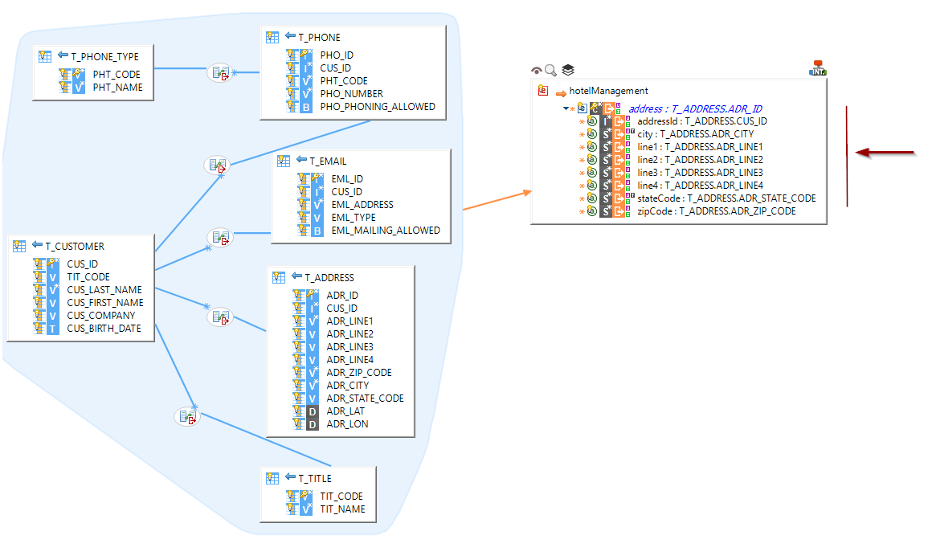
Task: Click the INT integration step icon
Action: (817, 68)
